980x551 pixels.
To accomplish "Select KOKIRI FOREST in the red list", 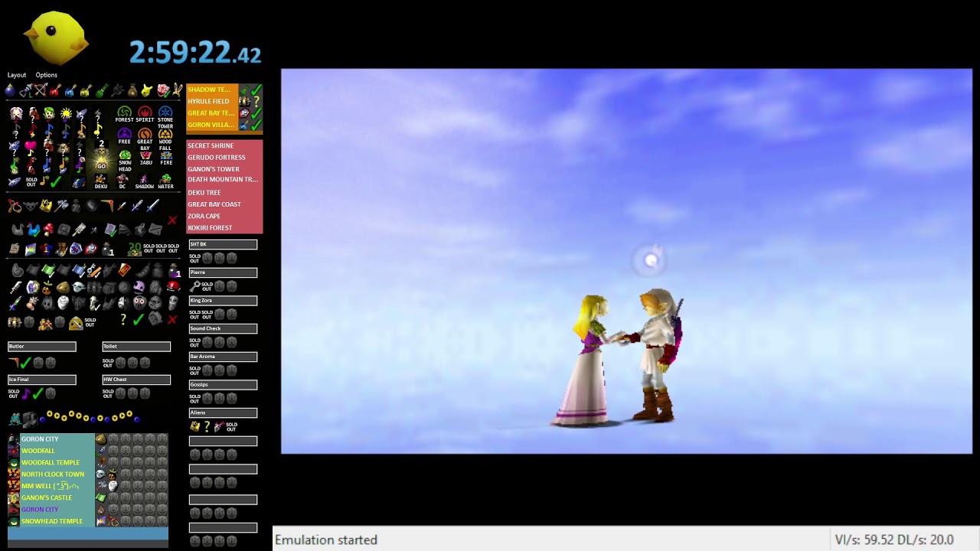I will coord(224,227).
